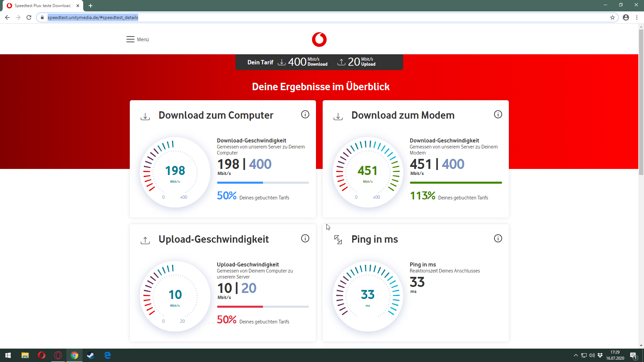Reload the page
Viewport: 644px width, 362px height.
(x=29, y=17)
